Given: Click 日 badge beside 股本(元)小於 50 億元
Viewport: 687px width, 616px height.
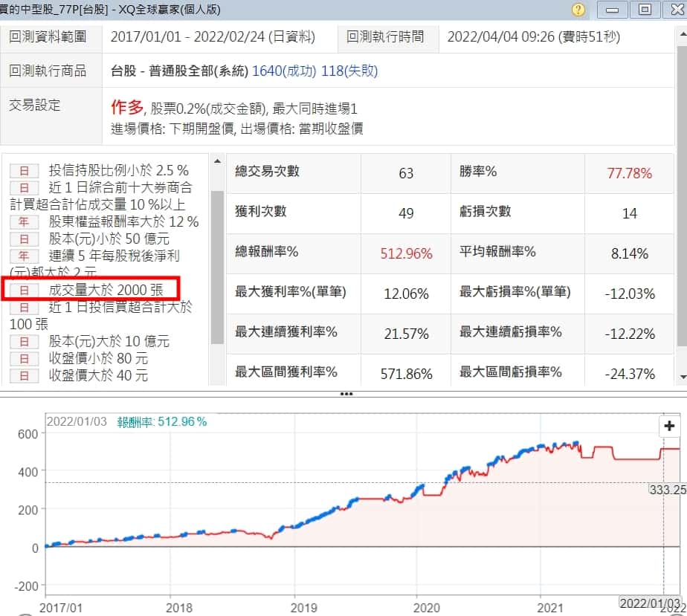Looking at the screenshot, I should [x=24, y=239].
